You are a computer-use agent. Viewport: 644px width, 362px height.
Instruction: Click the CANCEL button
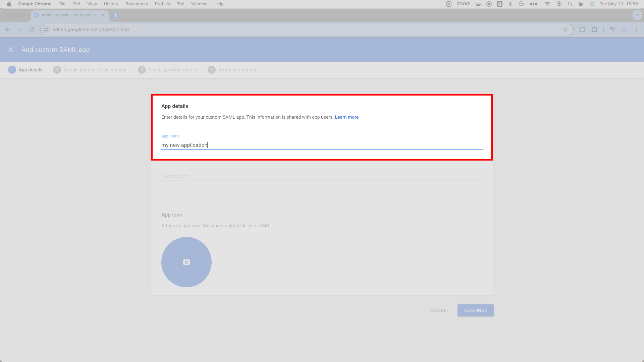coord(439,310)
